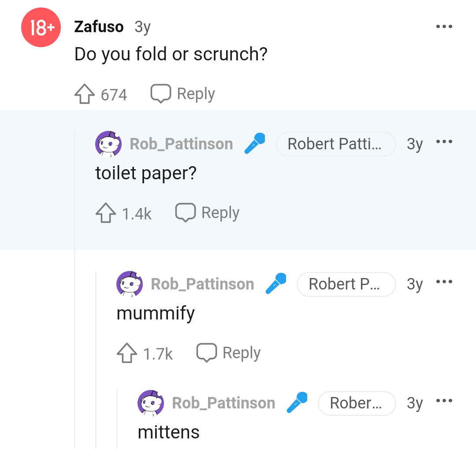The image size is (476, 449).
Task: Upvote the 'mummify' comment
Action: [127, 353]
